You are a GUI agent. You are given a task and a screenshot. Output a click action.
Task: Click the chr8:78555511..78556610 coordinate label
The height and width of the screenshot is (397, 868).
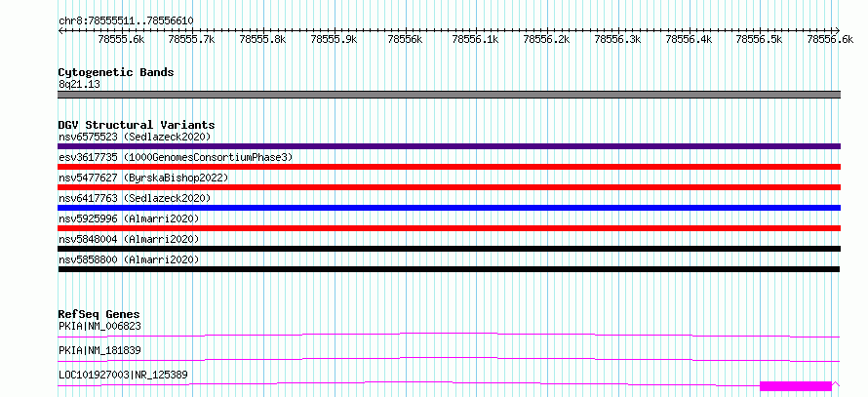coord(126,21)
